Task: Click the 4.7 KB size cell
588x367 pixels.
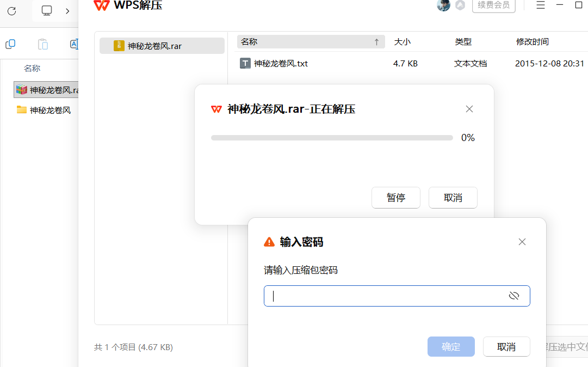Action: [405, 63]
